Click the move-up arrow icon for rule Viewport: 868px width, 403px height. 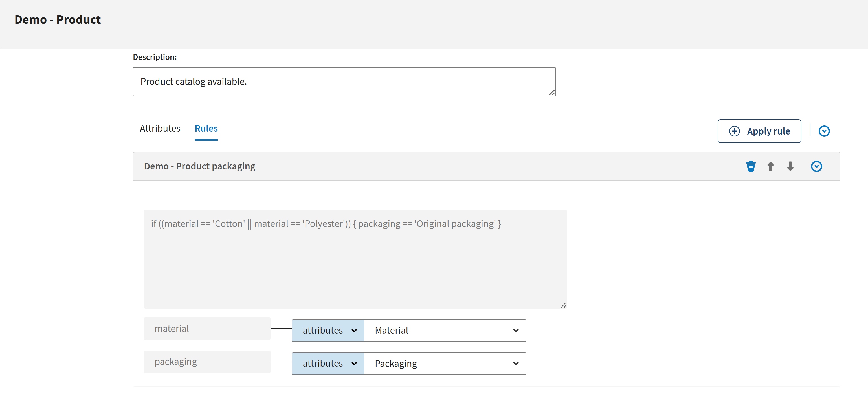pos(771,166)
